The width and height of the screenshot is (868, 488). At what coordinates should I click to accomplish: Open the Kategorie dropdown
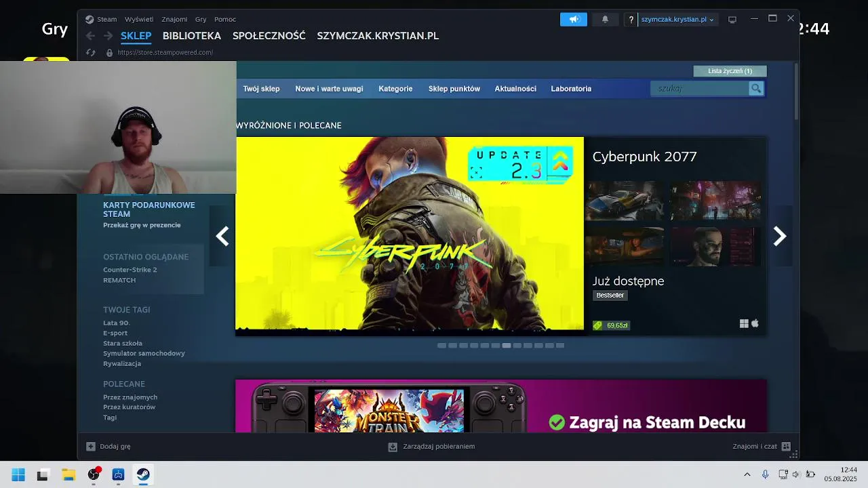click(395, 89)
